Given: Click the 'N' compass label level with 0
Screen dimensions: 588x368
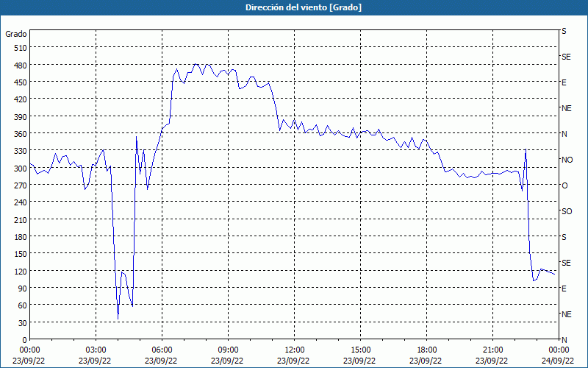Looking at the screenshot, I should (x=564, y=340).
